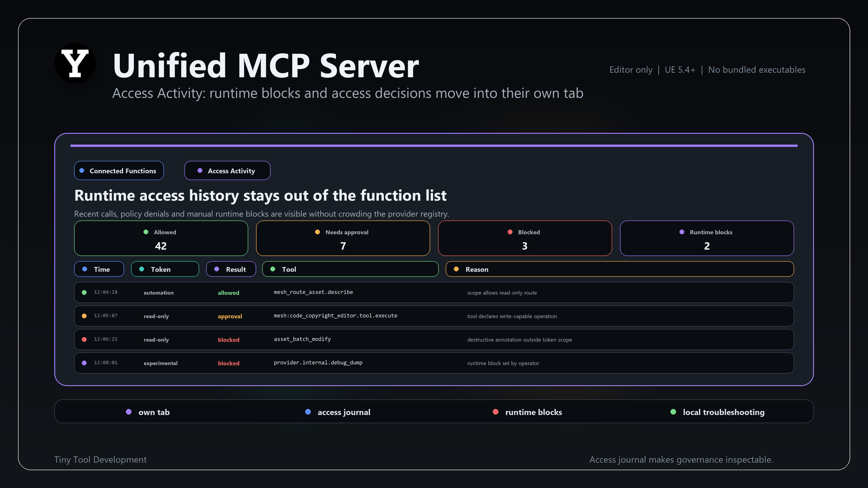Click the 'access journal' footer label
The height and width of the screenshot is (488, 868).
click(x=344, y=412)
